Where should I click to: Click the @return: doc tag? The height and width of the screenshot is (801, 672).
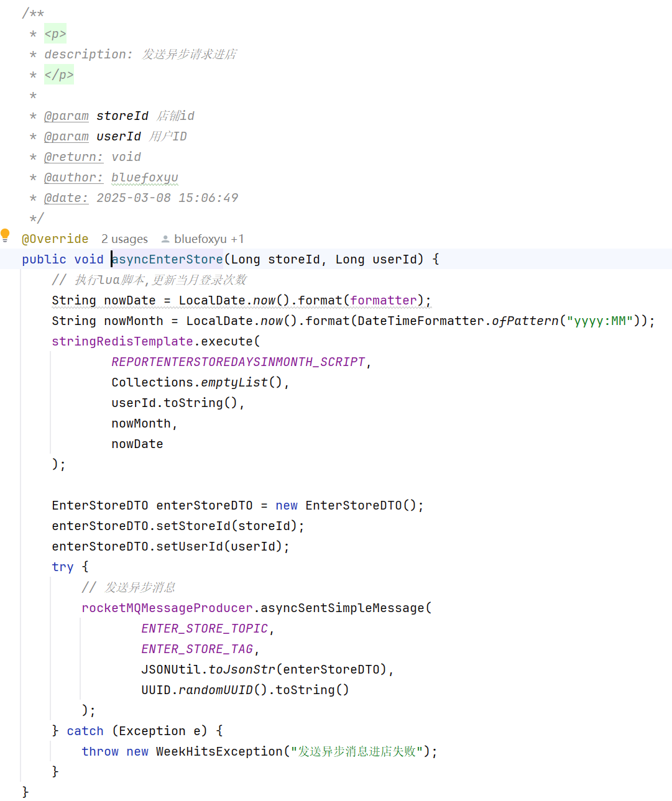73,157
